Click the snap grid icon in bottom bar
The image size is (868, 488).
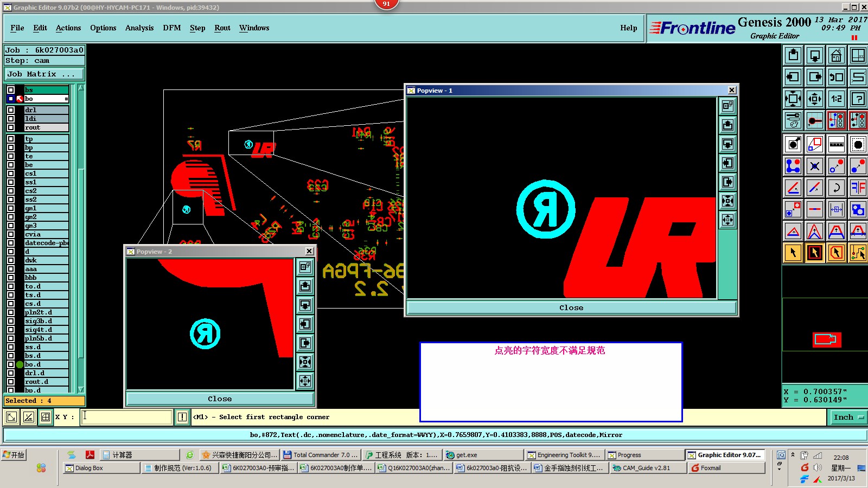46,417
